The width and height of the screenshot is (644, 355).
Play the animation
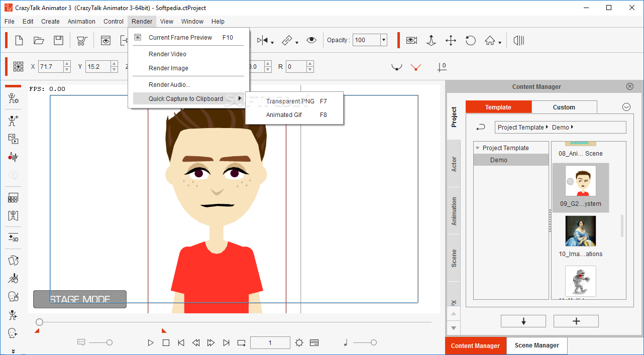[151, 343]
